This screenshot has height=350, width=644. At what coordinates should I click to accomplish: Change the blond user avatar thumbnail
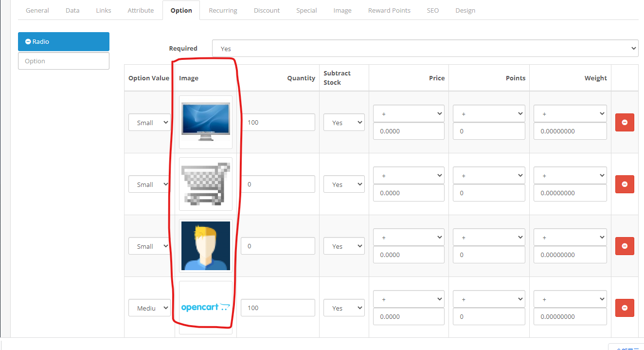pos(206,246)
